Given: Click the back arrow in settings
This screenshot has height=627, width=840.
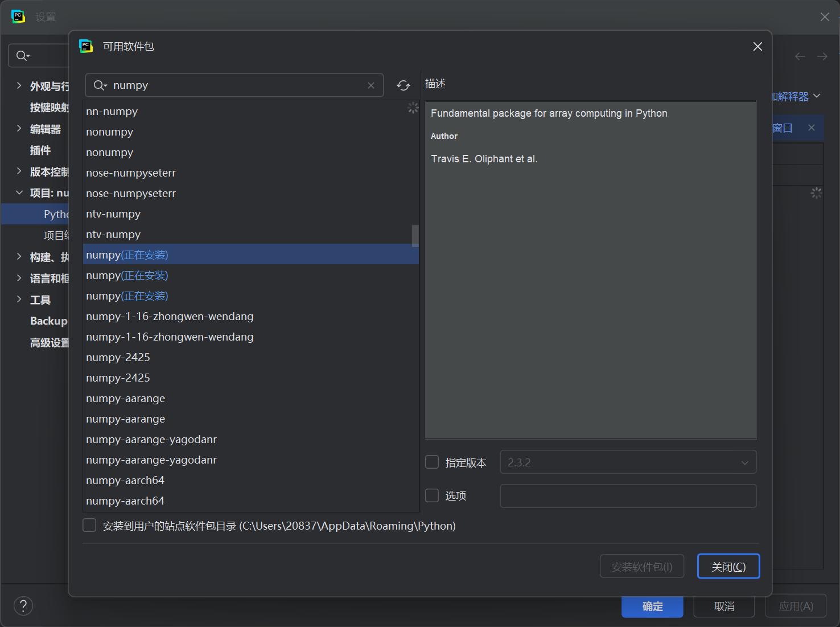Looking at the screenshot, I should point(800,56).
